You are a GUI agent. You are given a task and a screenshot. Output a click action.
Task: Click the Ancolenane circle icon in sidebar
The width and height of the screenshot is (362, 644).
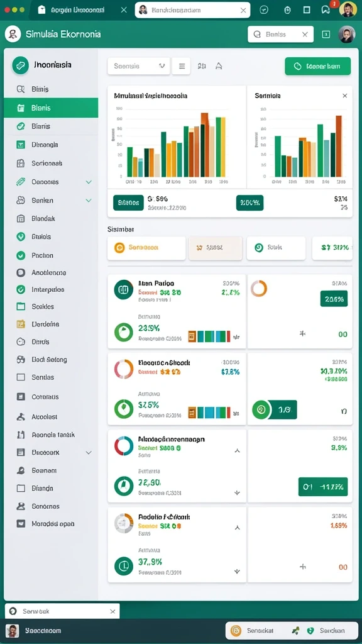[21, 272]
